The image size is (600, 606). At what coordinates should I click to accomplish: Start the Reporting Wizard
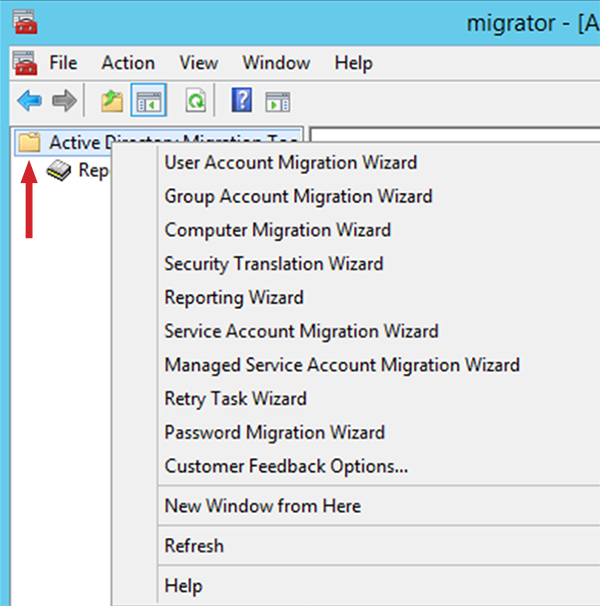234,298
